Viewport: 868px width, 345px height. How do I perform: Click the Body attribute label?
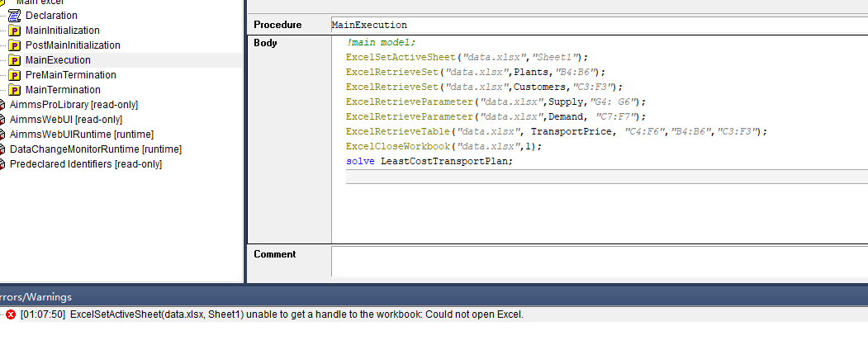265,43
